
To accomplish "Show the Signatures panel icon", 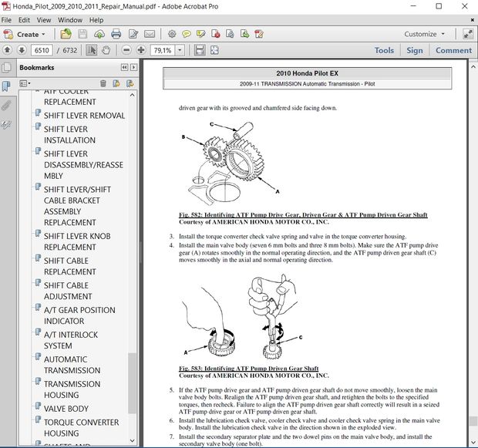I will [x=6, y=124].
